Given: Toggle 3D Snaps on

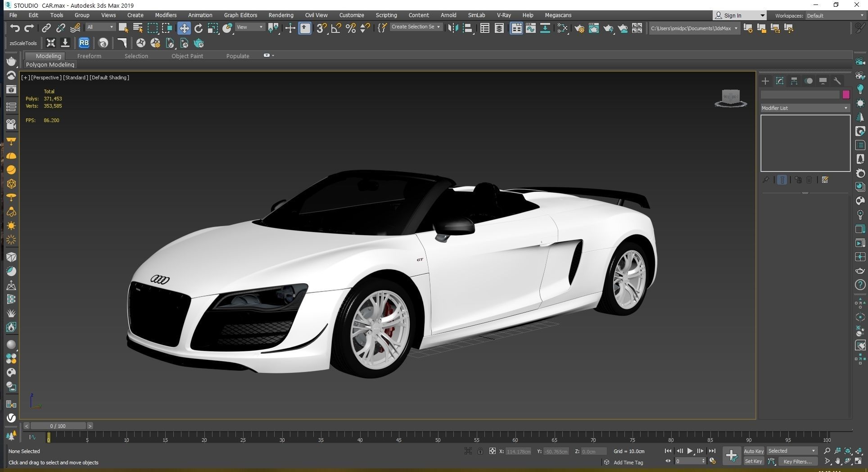Looking at the screenshot, I should click(x=321, y=28).
